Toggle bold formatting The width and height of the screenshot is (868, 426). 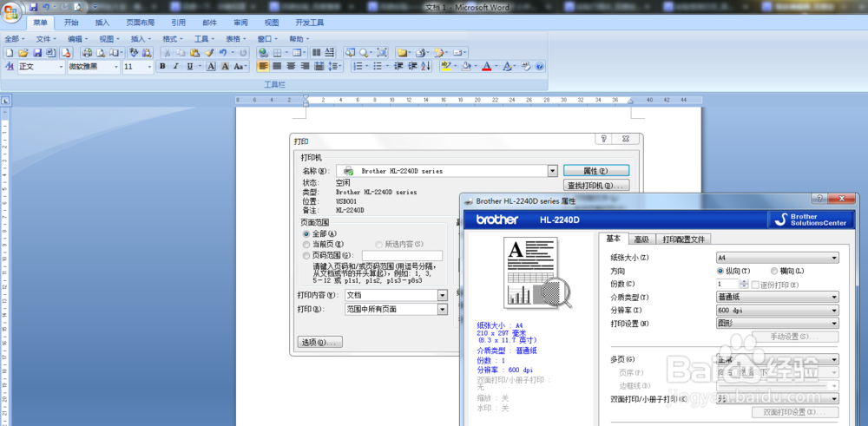[162, 67]
